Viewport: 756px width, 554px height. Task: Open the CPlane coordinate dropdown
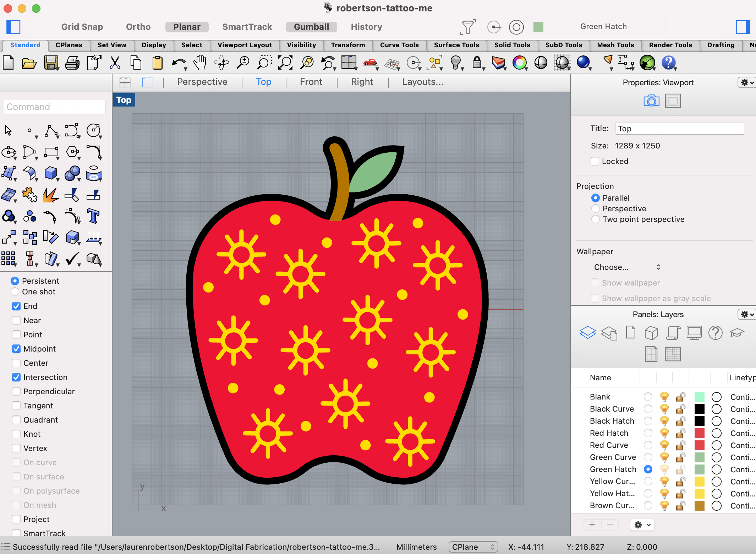(x=473, y=547)
